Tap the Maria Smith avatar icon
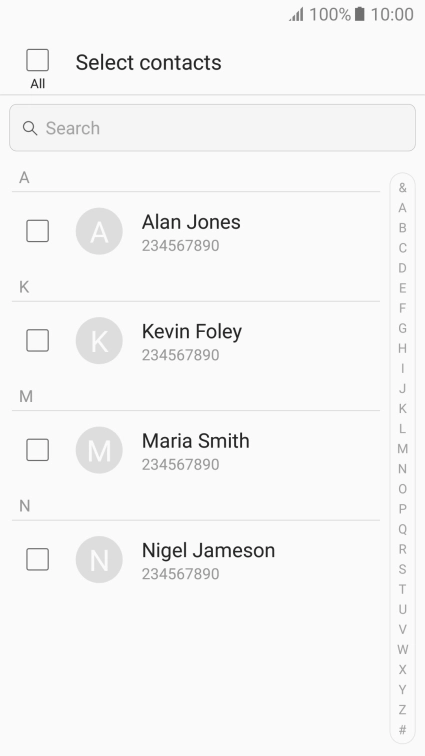 pyautogui.click(x=99, y=450)
